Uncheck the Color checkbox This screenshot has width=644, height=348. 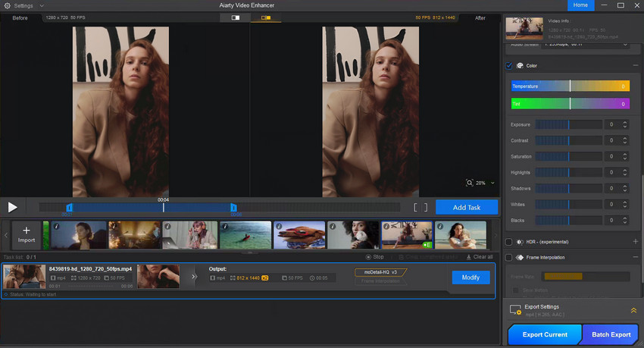point(509,66)
